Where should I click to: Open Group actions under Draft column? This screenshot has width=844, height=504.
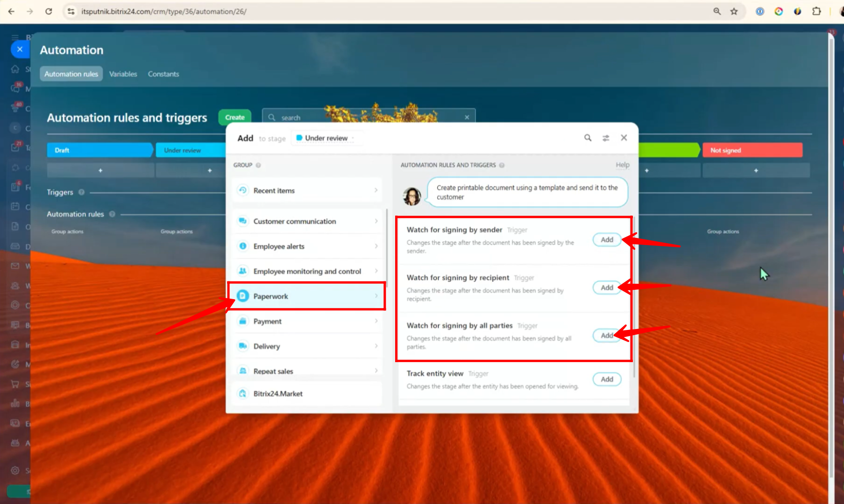(67, 231)
